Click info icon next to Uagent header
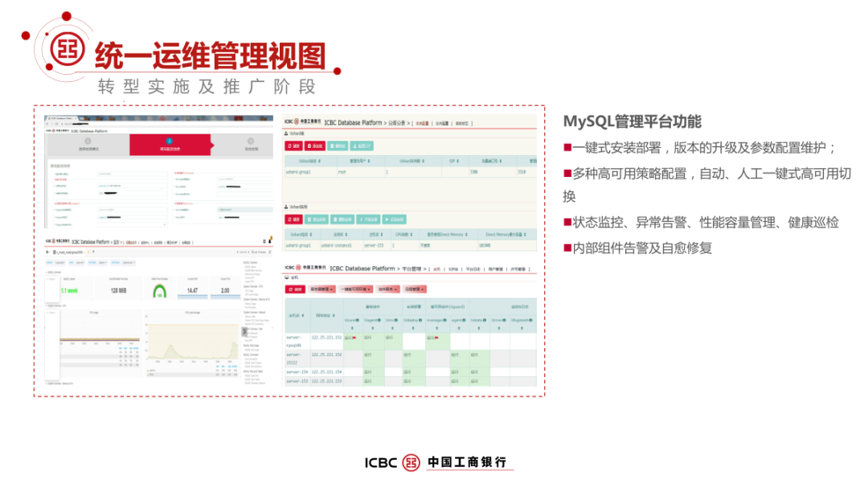 379,320
